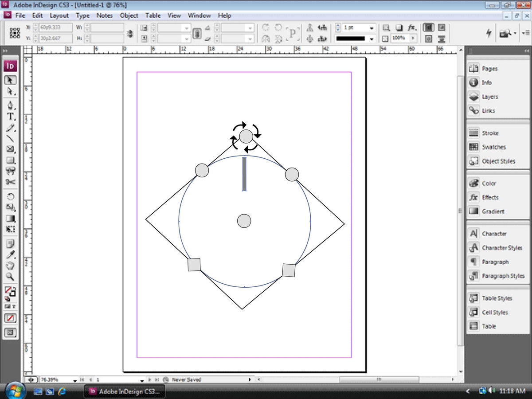Select the Type tool
This screenshot has height=399, width=532.
click(x=11, y=117)
